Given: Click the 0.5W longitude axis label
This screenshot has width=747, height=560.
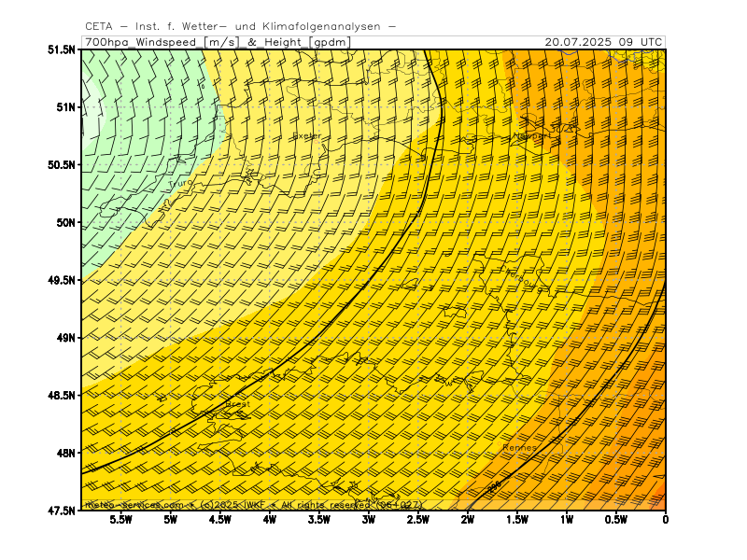Looking at the screenshot, I should click(616, 520).
